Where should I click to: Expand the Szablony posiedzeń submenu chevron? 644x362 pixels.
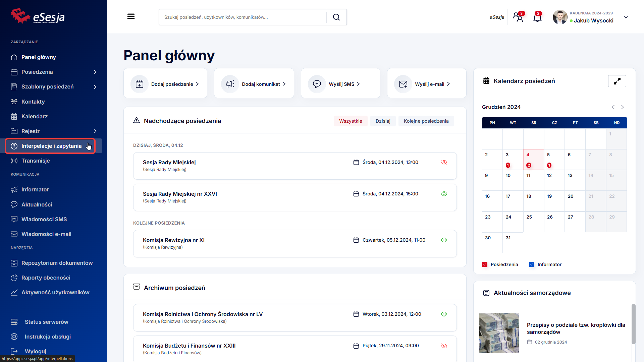[95, 87]
